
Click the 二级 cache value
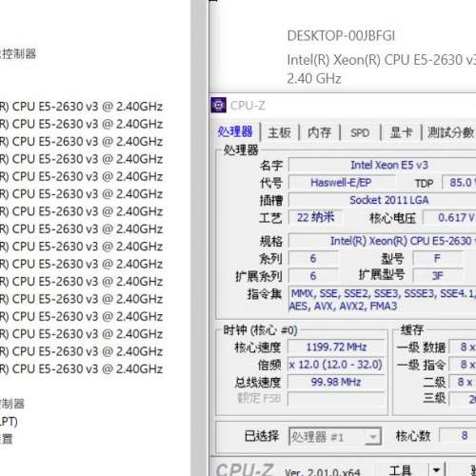pyautogui.click(x=464, y=382)
